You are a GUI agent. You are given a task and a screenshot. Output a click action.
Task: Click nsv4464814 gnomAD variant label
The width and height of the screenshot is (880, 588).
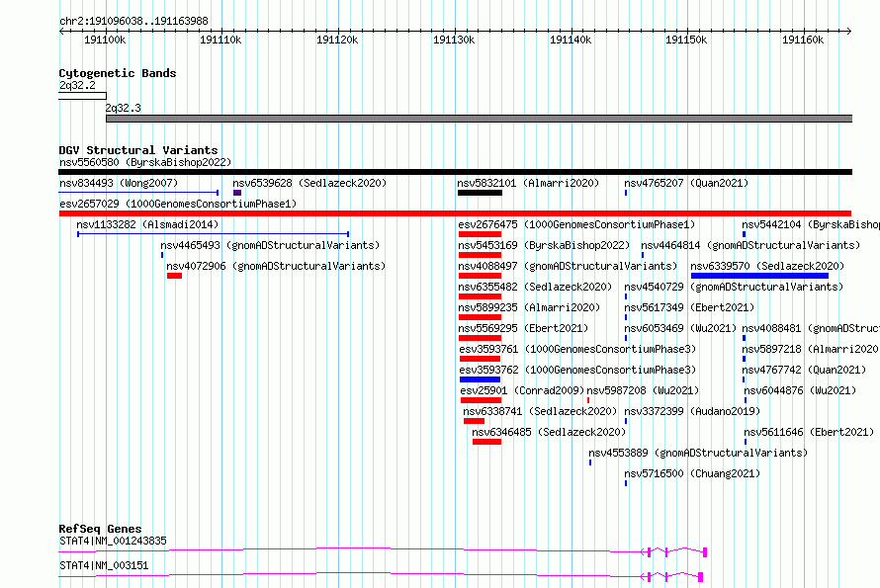tap(750, 246)
